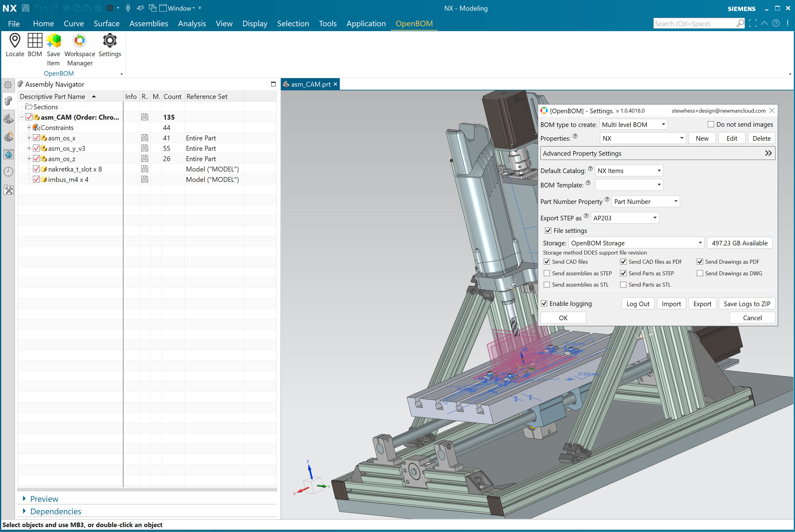Open the Web Browser globe sidebar icon
The image size is (795, 532).
pos(9,155)
